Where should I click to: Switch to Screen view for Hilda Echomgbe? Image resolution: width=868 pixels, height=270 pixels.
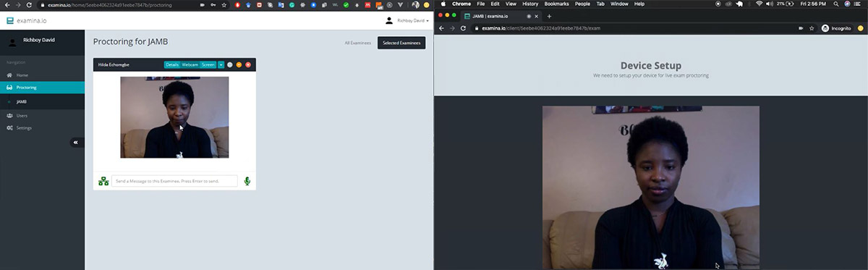point(208,64)
